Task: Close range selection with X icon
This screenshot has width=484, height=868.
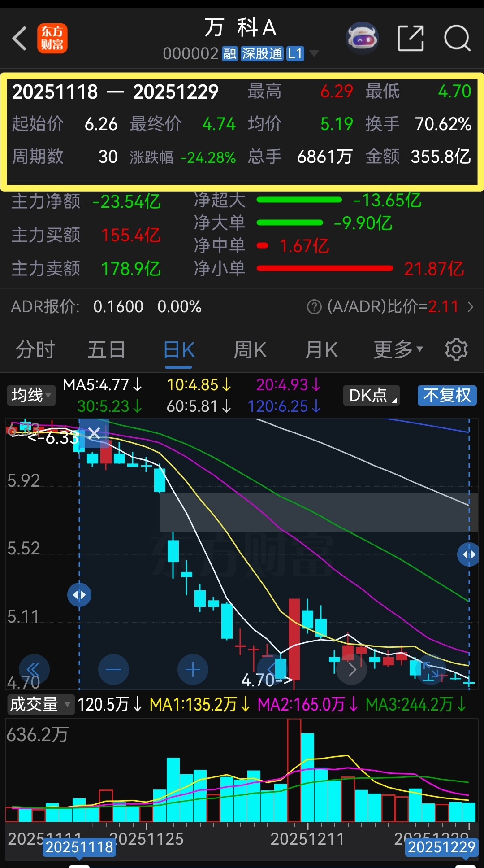Action: pyautogui.click(x=94, y=433)
